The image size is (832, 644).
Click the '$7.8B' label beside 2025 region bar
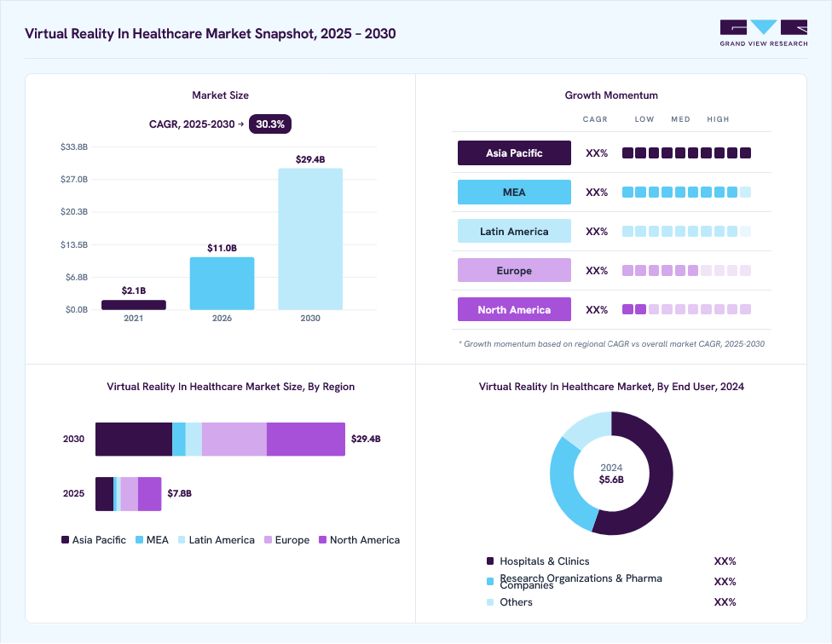click(x=179, y=493)
